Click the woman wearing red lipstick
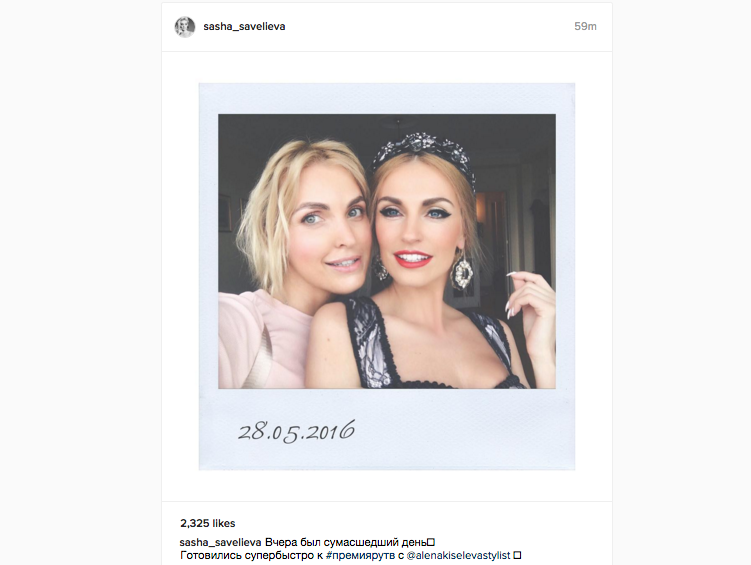751x565 pixels. 431,268
